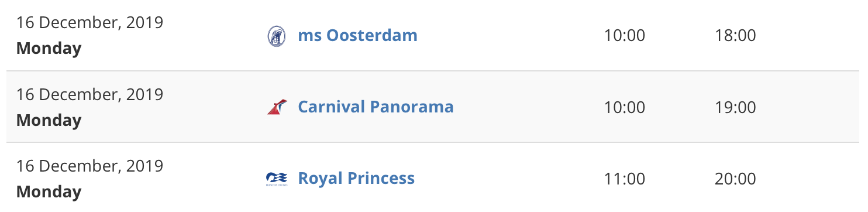868x212 pixels.
Task: Select the 16 December date in Carnival Panorama row
Action: pos(90,94)
